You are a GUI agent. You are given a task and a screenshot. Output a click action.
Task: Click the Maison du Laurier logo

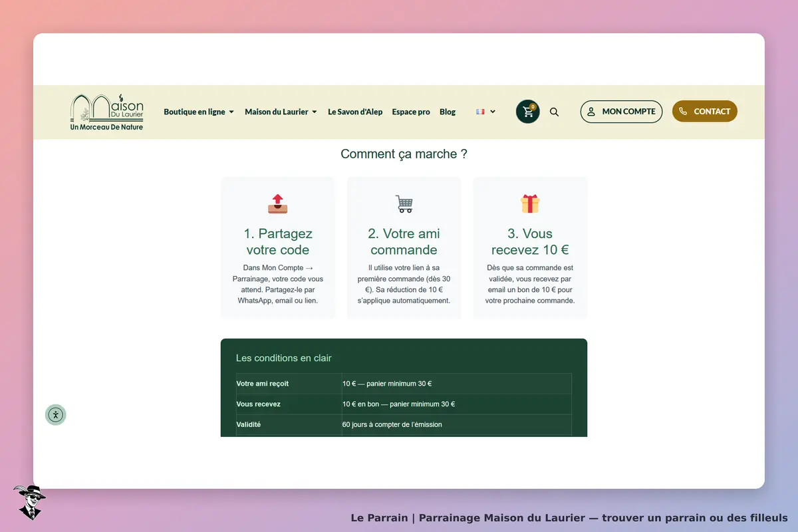pyautogui.click(x=107, y=112)
